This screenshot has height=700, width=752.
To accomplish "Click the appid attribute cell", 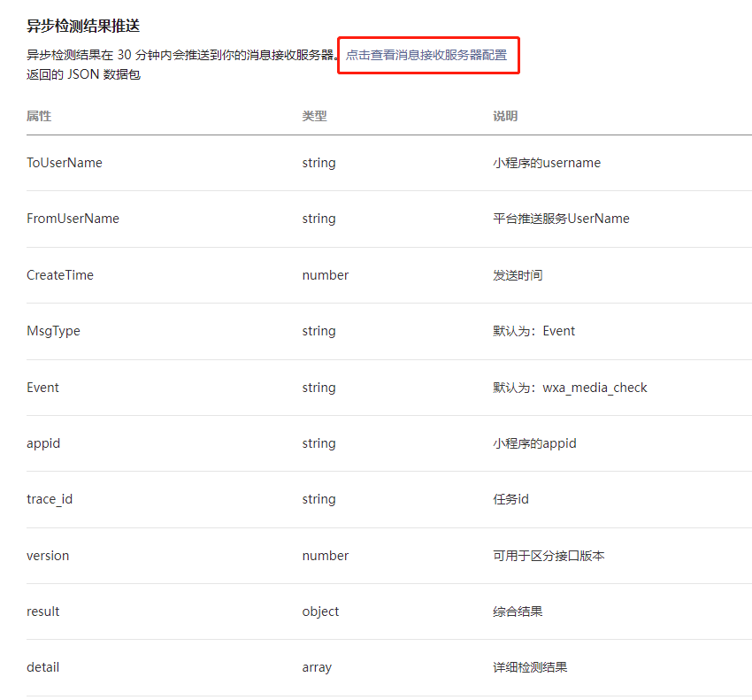I will (43, 443).
